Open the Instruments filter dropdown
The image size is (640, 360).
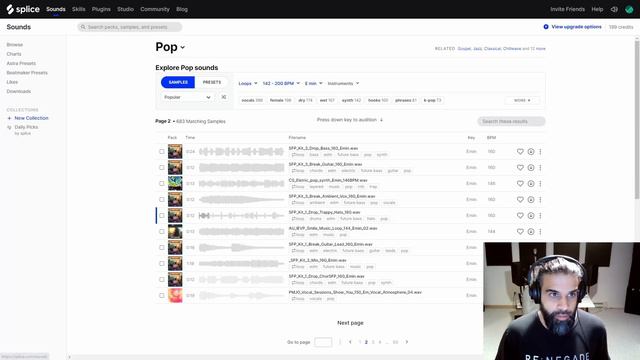pyautogui.click(x=343, y=83)
